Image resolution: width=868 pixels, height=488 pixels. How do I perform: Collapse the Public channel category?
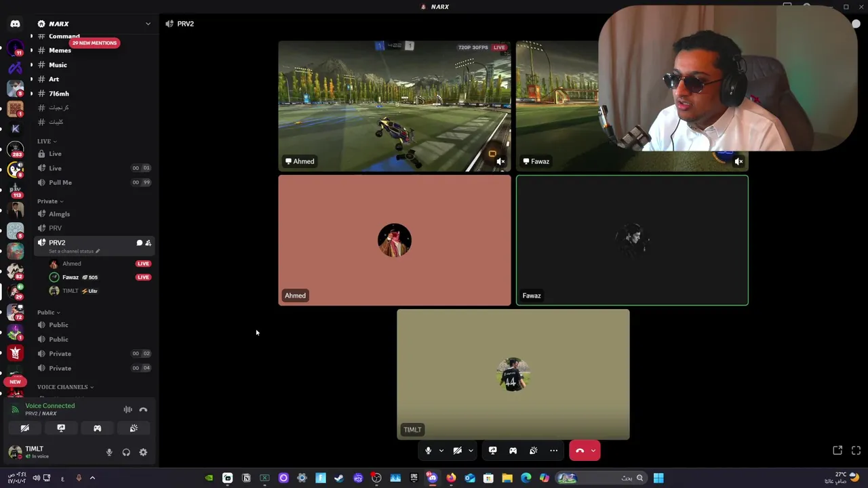coord(48,312)
